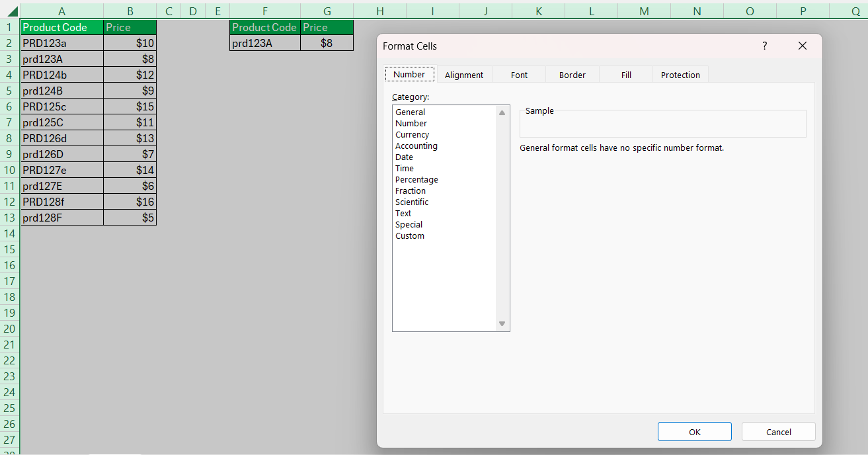The height and width of the screenshot is (455, 868).
Task: Select the Product Code header in column A
Action: coord(62,27)
